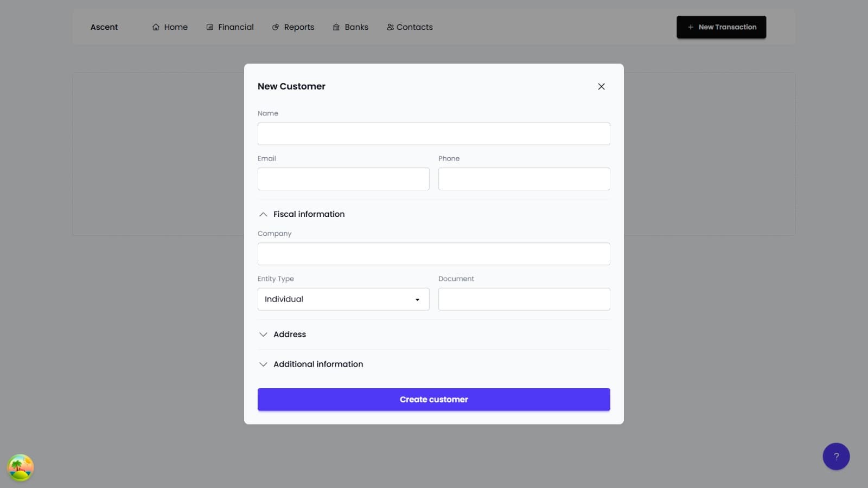Click the palm tree avatar icon
The image size is (868, 488).
click(21, 467)
